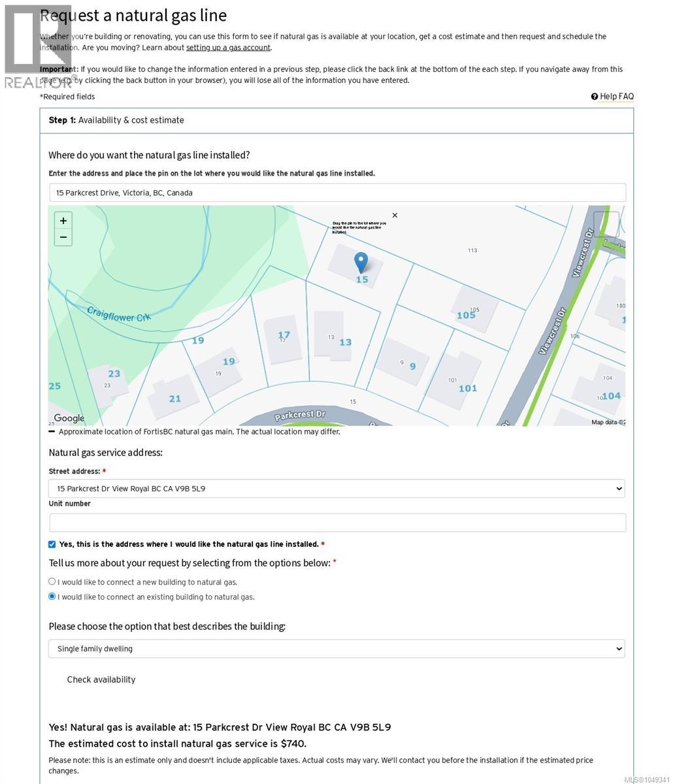Screen dimensions: 673x784
Task: Open the Street address dropdown
Action: click(337, 489)
